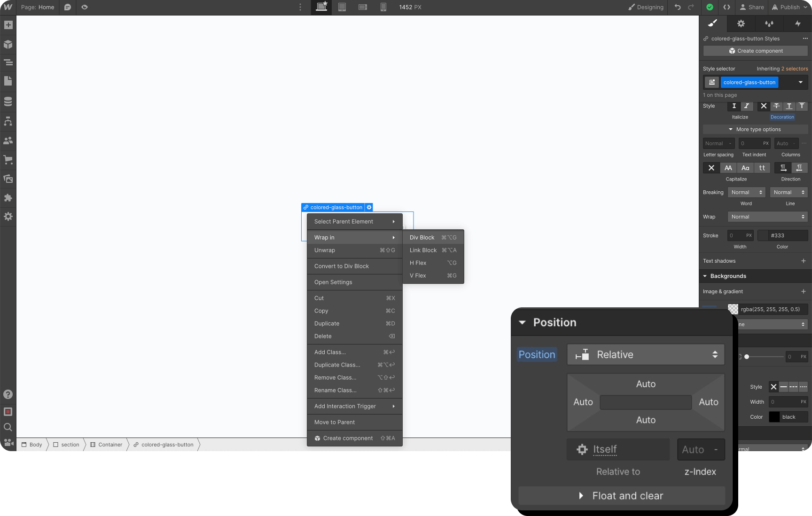Open the Assets panel

point(8,179)
